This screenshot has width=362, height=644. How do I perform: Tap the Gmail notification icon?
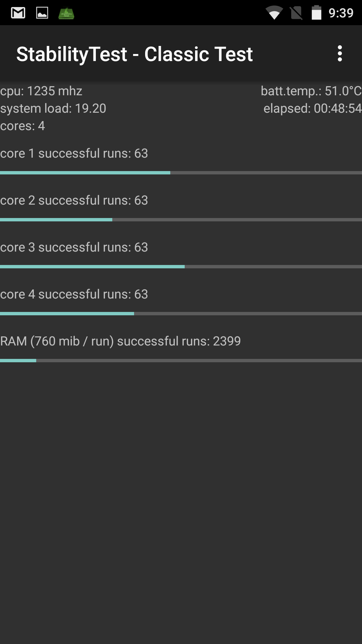(18, 13)
